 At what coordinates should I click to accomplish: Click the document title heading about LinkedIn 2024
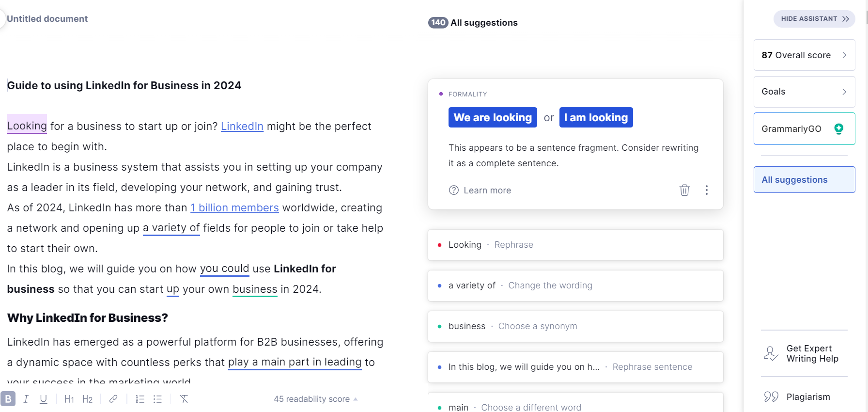(124, 85)
